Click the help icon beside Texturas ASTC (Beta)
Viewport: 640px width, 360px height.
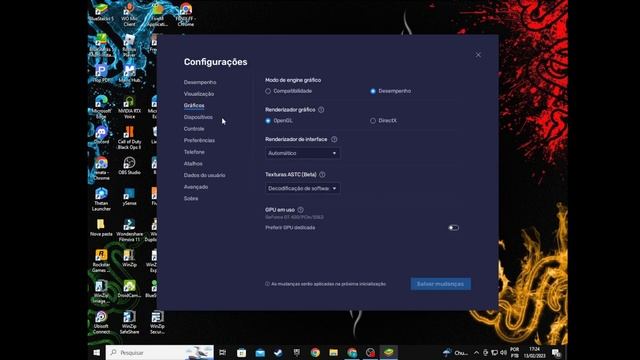tap(322, 174)
